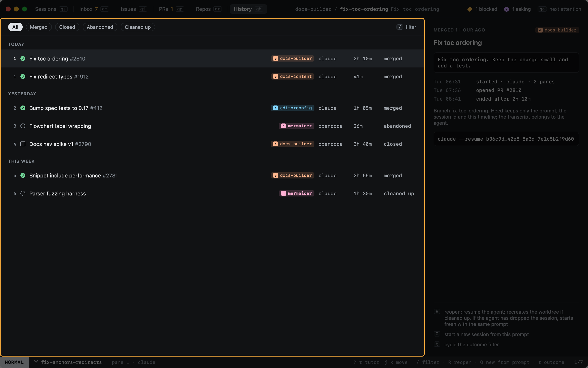This screenshot has height=368, width=588.
Task: Click the filter field label
Action: point(411,27)
